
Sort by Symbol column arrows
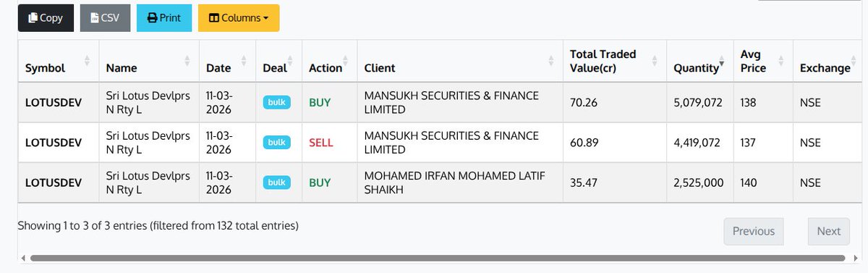87,61
